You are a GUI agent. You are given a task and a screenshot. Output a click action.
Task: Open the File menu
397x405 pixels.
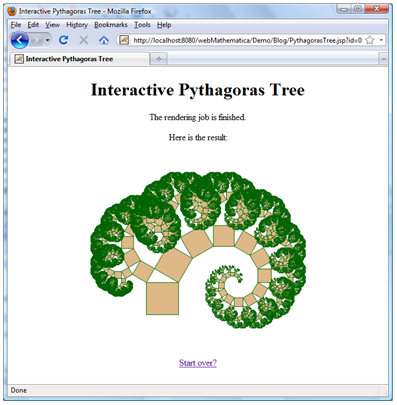[16, 25]
